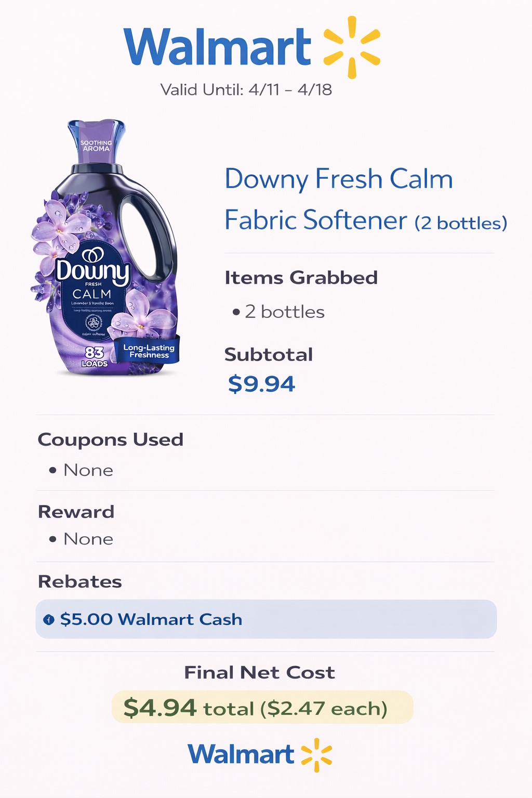532x798 pixels.
Task: Click None under Reward
Action: coord(88,539)
